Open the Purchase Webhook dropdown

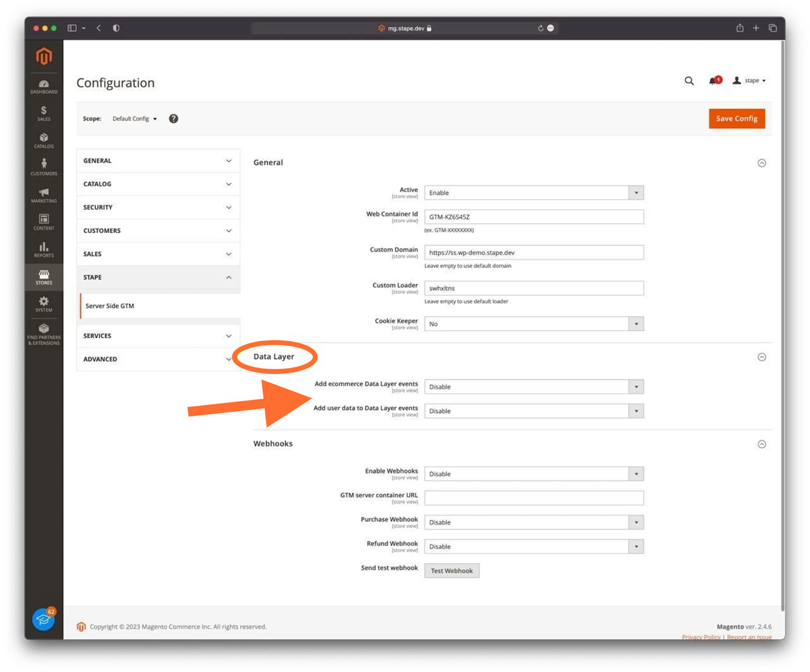tap(534, 523)
